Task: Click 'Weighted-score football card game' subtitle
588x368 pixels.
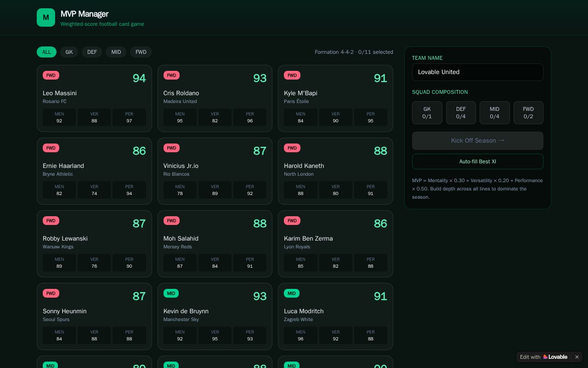Action: (102, 24)
